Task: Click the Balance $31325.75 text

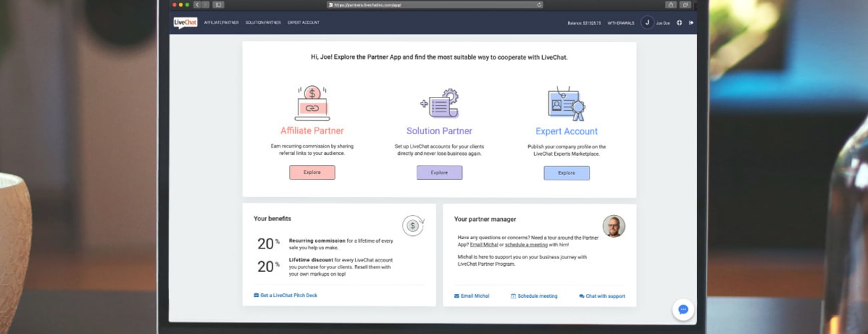Action: click(x=584, y=23)
